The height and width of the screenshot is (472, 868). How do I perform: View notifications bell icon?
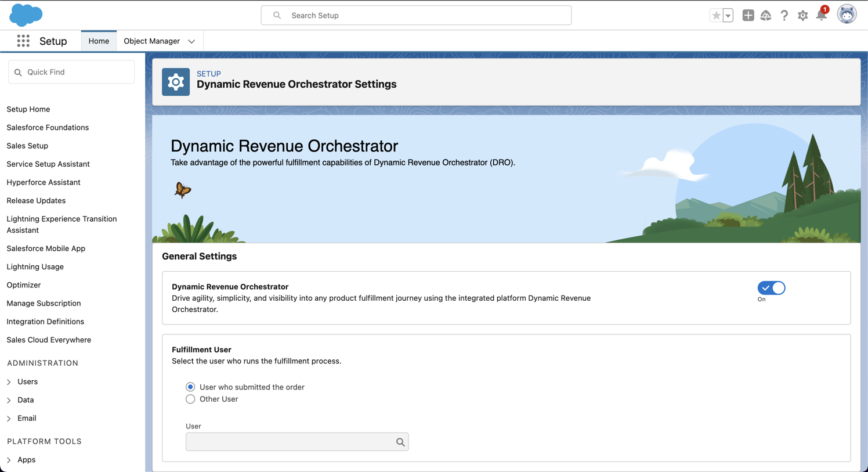(822, 15)
